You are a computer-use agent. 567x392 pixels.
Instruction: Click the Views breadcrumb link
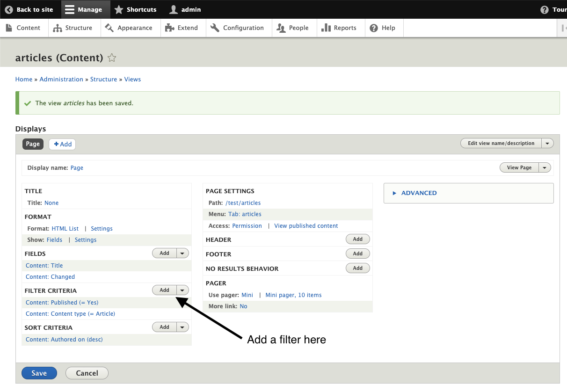(x=132, y=79)
